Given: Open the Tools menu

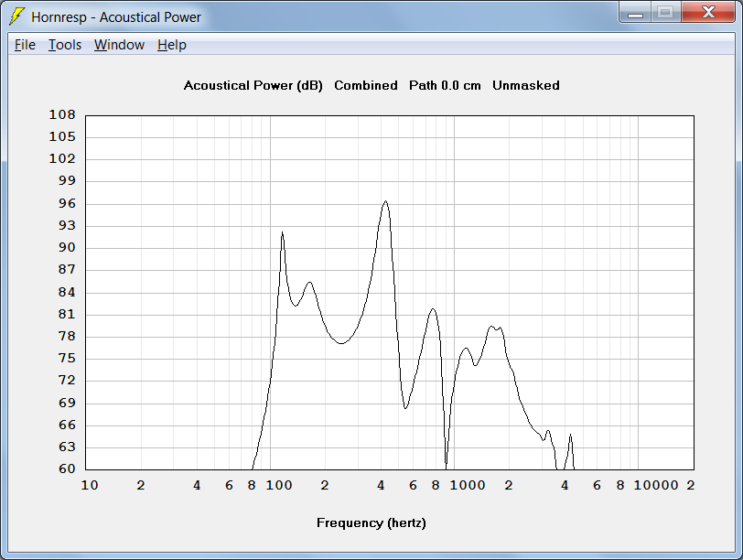Looking at the screenshot, I should (65, 45).
